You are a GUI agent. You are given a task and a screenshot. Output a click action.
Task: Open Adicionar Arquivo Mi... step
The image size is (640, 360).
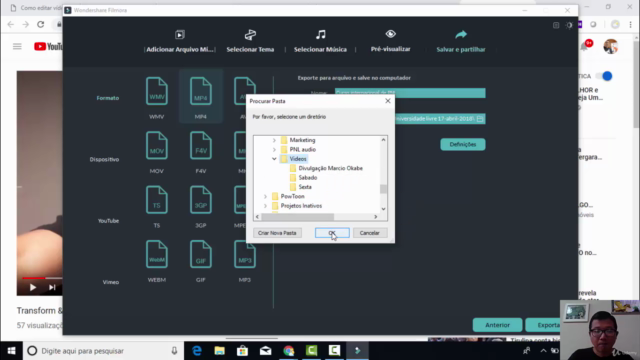click(180, 41)
